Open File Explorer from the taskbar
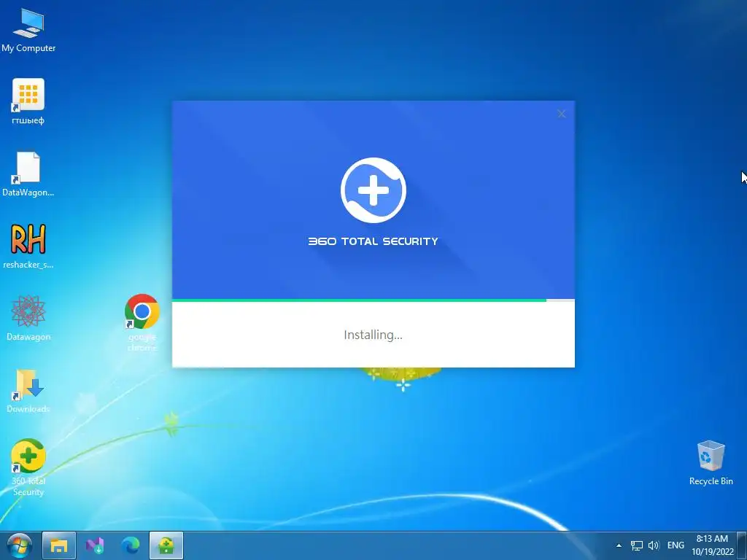Viewport: 747px width, 560px height. point(59,545)
